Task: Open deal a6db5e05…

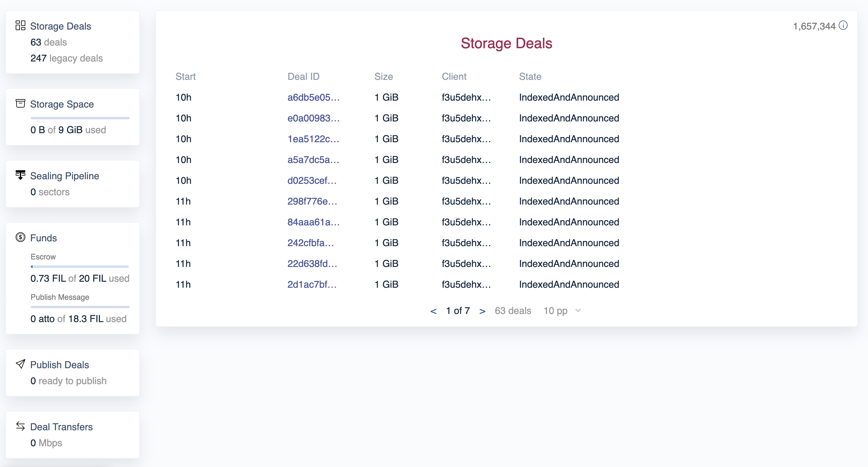Action: coord(313,97)
